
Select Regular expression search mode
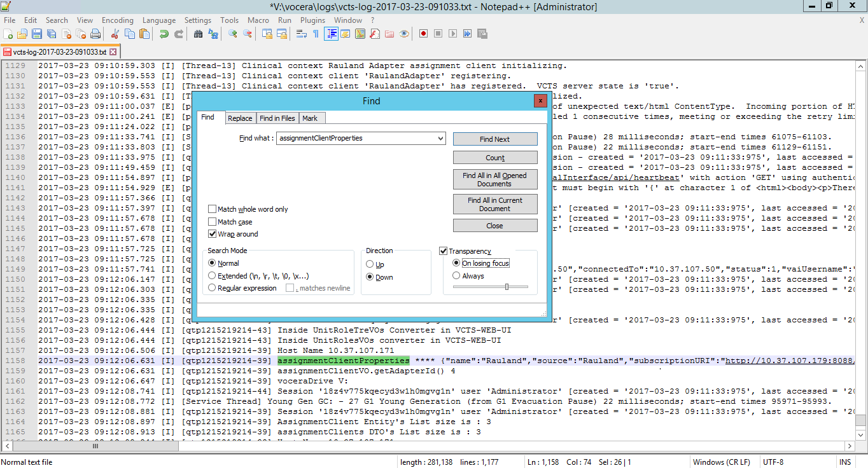[x=213, y=288]
